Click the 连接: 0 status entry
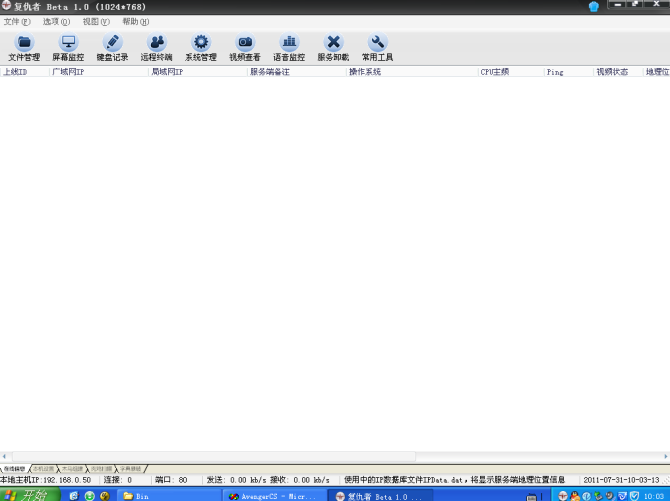The height and width of the screenshot is (501, 670). tap(118, 480)
